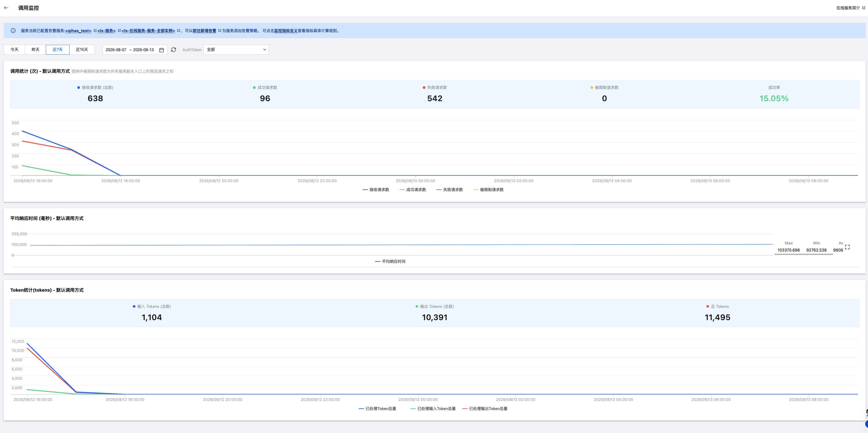Select the 近15天 time range
The image size is (868, 433).
click(82, 49)
